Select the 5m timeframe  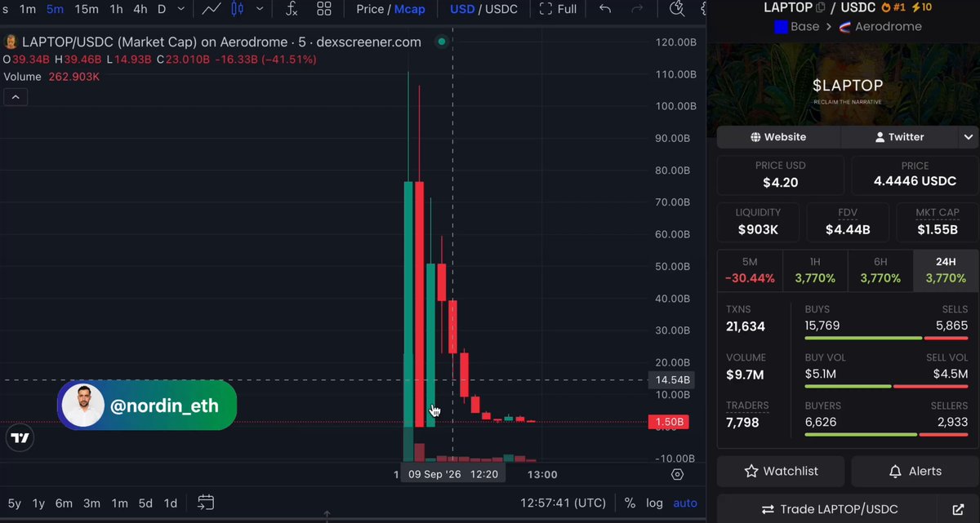(x=55, y=9)
